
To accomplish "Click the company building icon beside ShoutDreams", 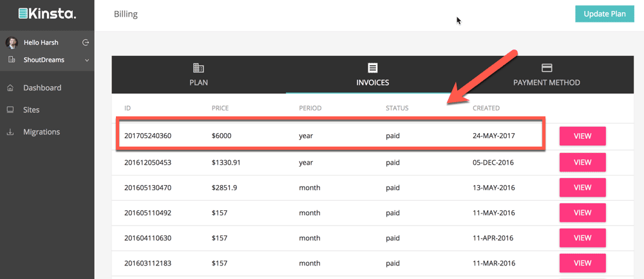I will [12, 60].
